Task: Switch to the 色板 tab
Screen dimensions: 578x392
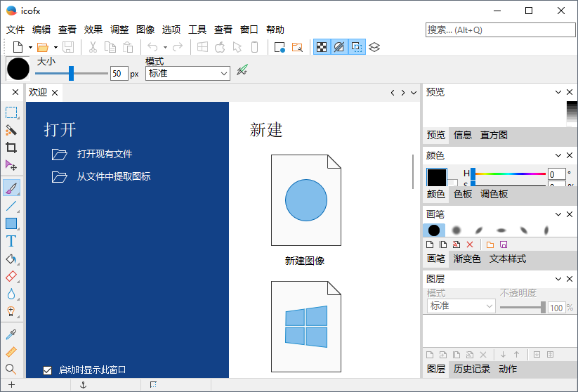Action: tap(463, 194)
